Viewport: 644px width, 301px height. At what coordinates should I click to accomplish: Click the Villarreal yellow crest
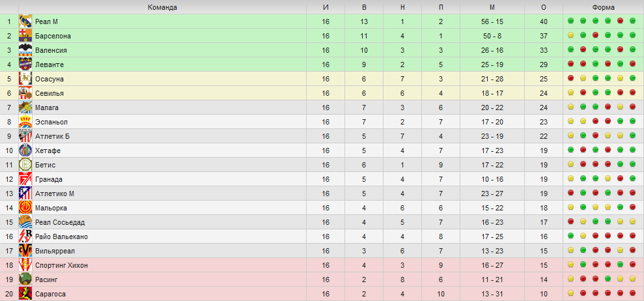coord(25,251)
